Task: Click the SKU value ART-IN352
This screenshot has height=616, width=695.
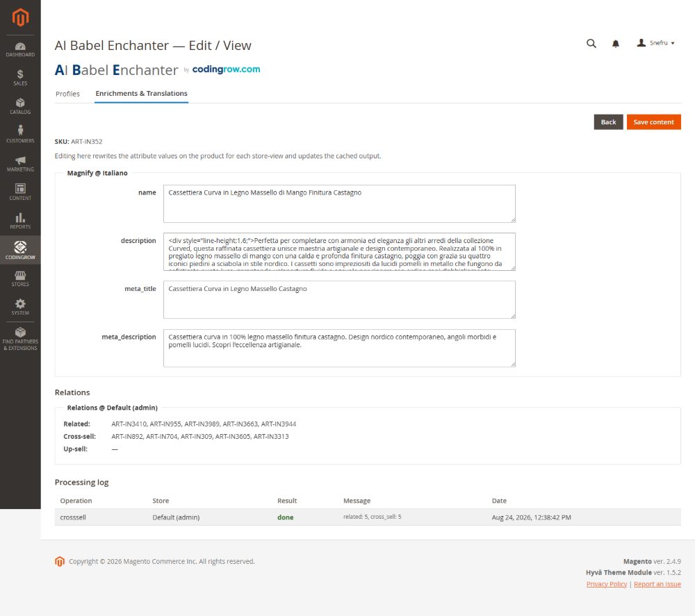Action: click(x=87, y=142)
